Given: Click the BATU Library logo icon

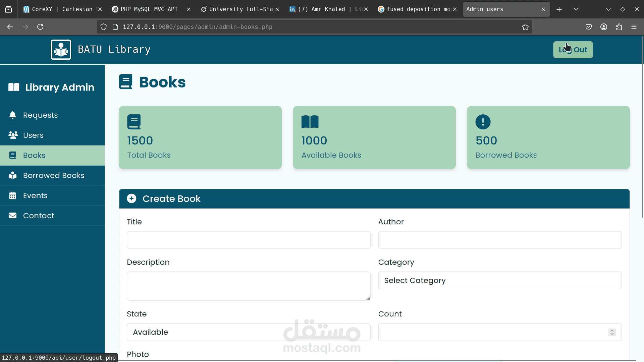Looking at the screenshot, I should click(x=61, y=50).
